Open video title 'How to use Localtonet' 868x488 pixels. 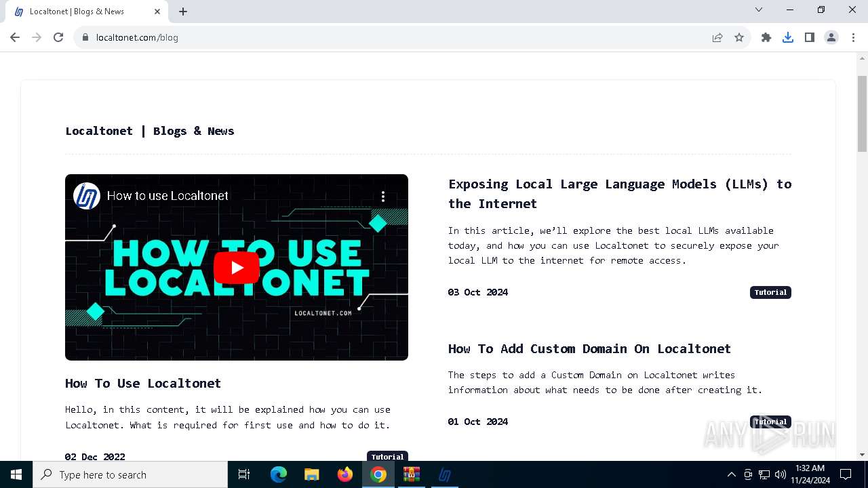[x=167, y=196]
